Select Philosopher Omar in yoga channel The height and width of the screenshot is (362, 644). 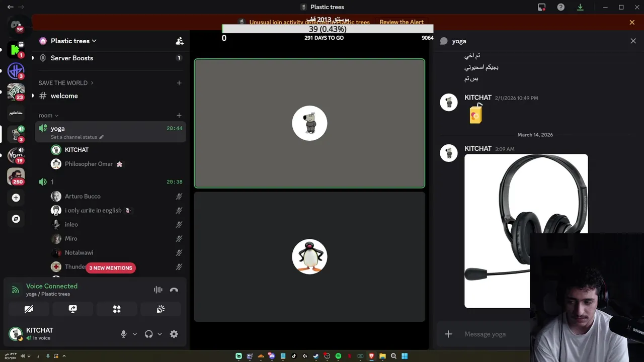coord(118,164)
